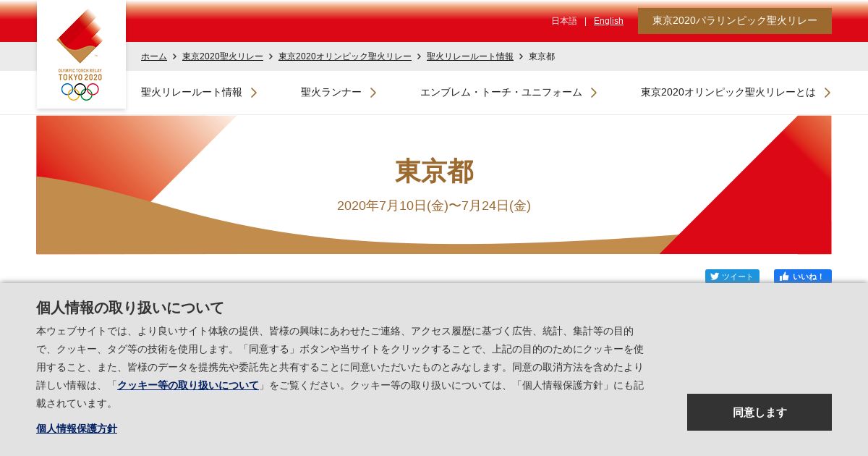
Task: Open 個人情報保護方針 link in cookie banner
Action: (77, 428)
